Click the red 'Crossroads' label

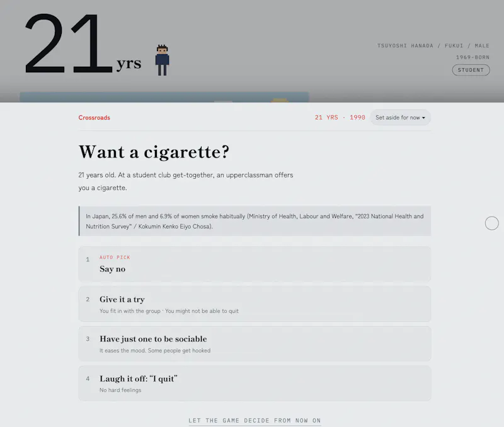point(94,118)
